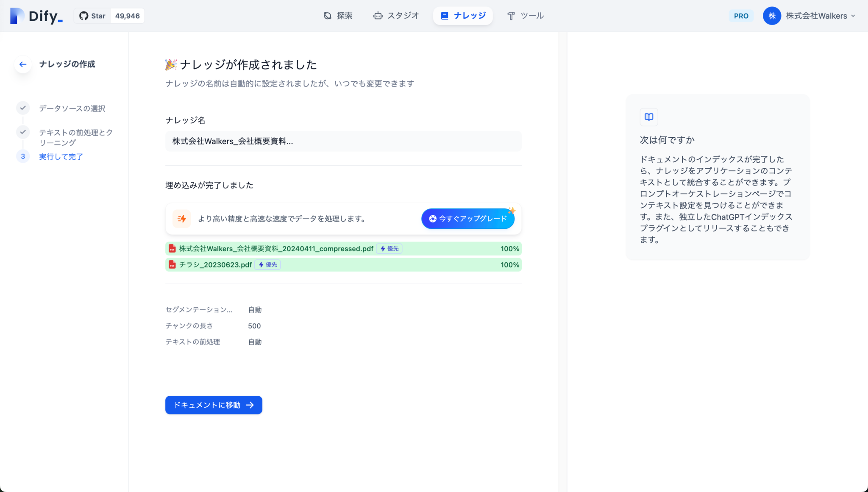Select the スタジオ robot icon
Viewport: 868px width, 492px height.
[377, 16]
